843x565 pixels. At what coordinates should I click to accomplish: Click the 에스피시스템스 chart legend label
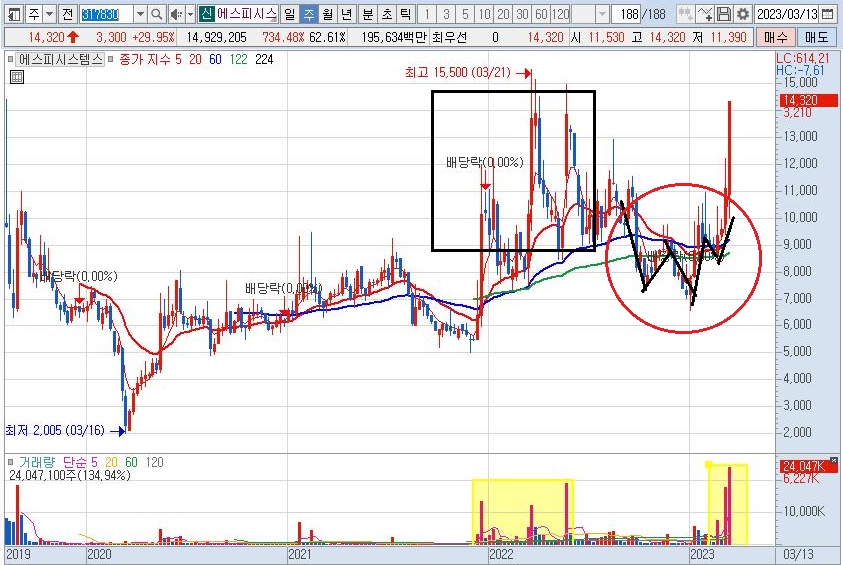pyautogui.click(x=60, y=59)
